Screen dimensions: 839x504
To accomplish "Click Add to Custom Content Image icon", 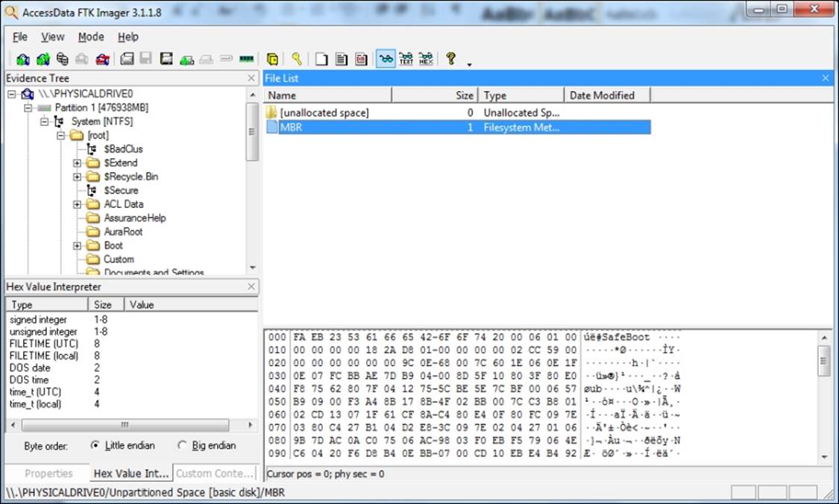I will tap(186, 59).
